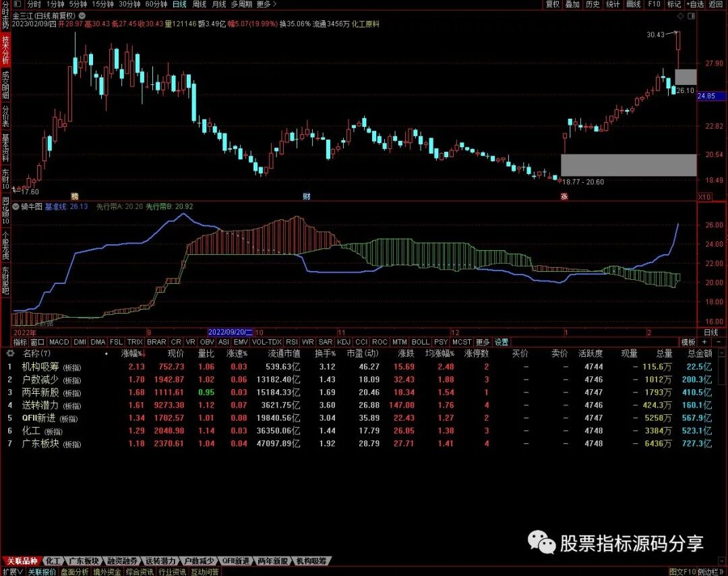The height and width of the screenshot is (576, 728).
Task: Select 5分钟 period
Action: click(x=78, y=4)
